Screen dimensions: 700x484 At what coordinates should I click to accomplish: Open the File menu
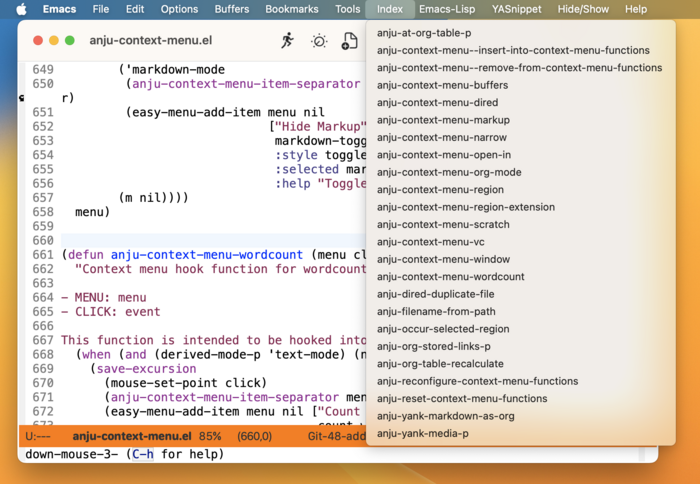(101, 9)
